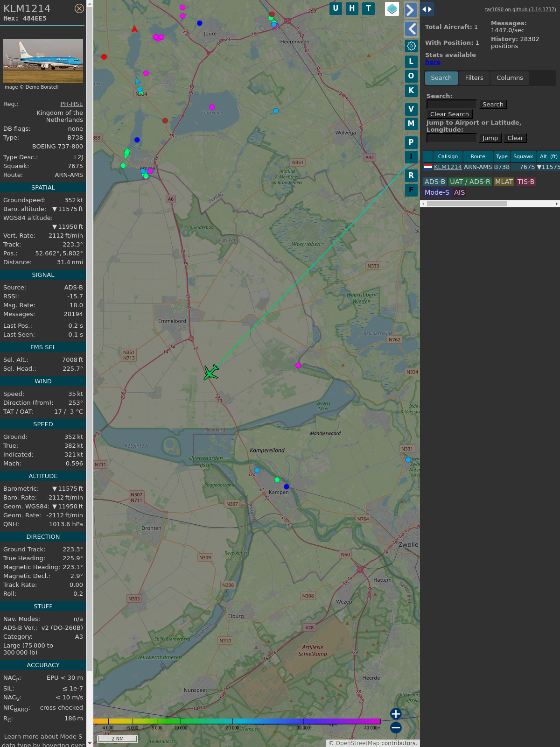Screen dimensions: 560x747
Task: Expand sidebar with the right chevron button
Action: click(x=411, y=10)
